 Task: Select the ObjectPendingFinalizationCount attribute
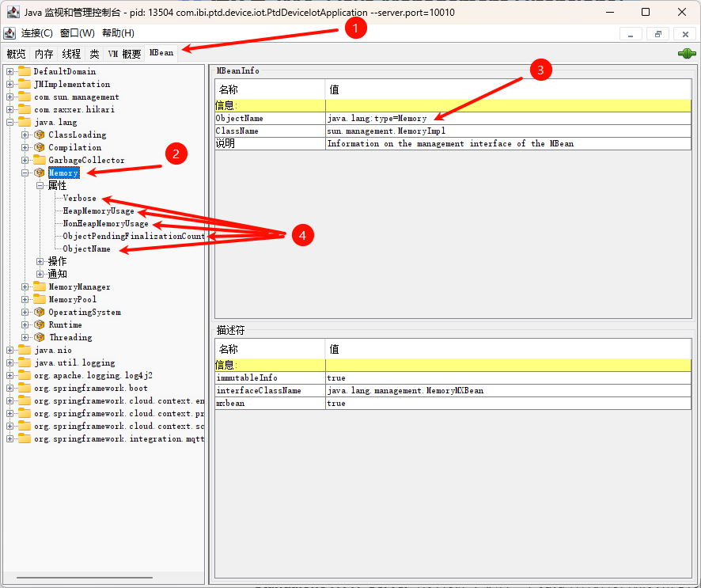133,236
